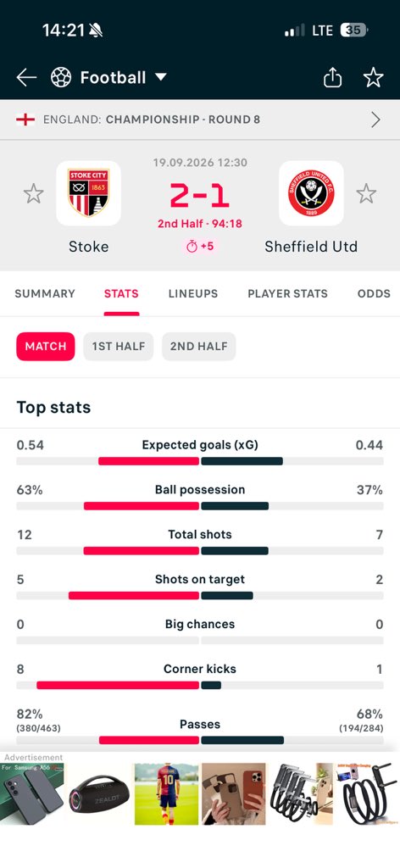This screenshot has height=868, width=400.
Task: Tap the back arrow icon
Action: [26, 77]
